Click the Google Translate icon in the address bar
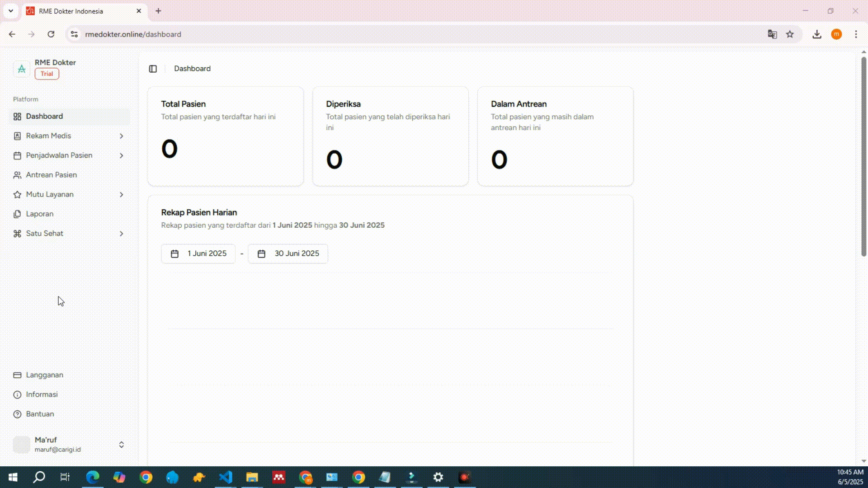 (x=772, y=34)
